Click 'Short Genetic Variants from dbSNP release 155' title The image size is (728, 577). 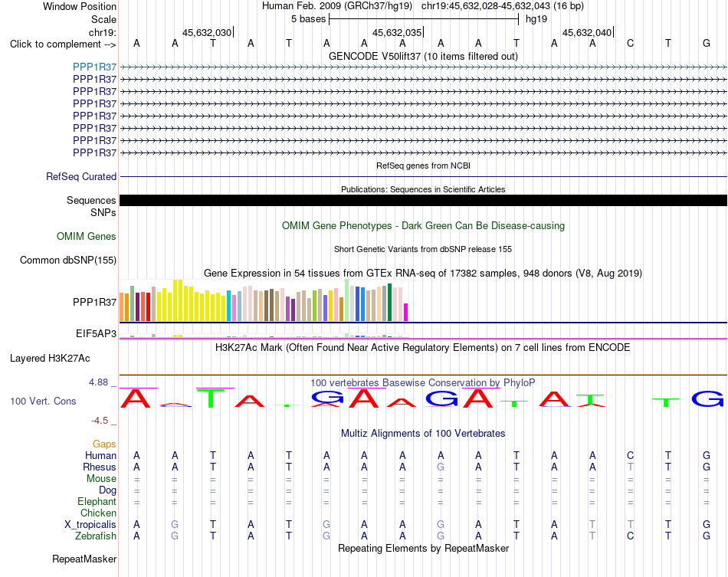tap(423, 249)
